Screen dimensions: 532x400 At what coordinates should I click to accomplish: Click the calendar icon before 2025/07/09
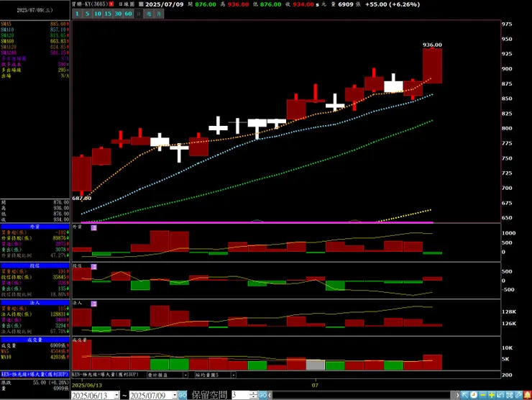[x=141, y=4]
